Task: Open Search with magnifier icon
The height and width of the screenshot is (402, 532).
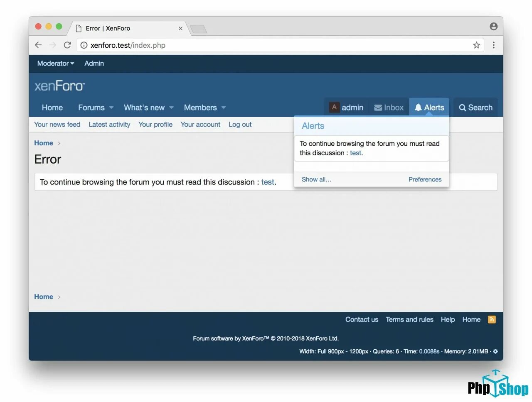Action: click(475, 108)
